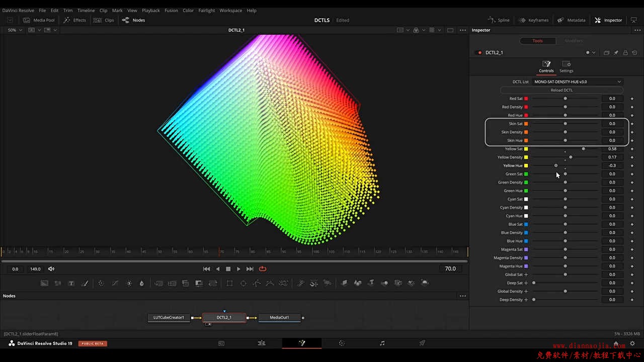Select the Paint brush tool in the toolbar

pyautogui.click(x=85, y=284)
